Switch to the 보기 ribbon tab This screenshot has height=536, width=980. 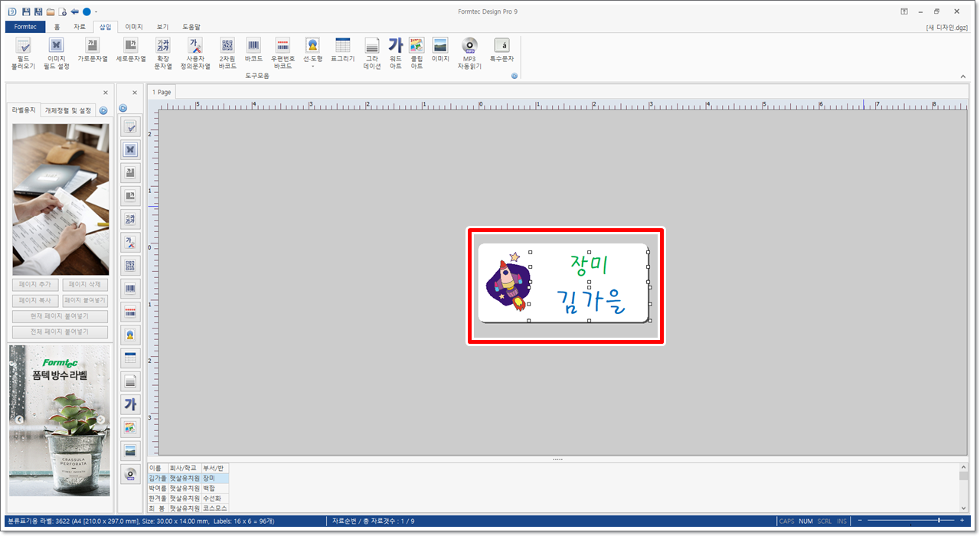(x=162, y=27)
